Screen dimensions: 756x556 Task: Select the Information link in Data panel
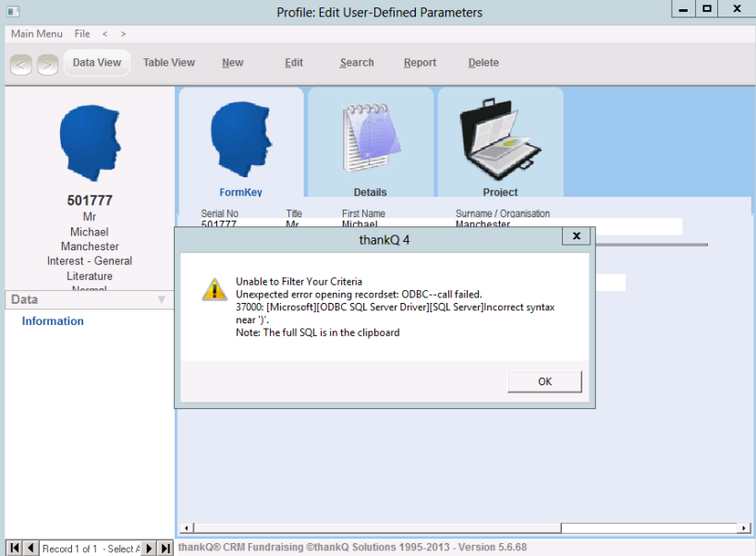[53, 321]
